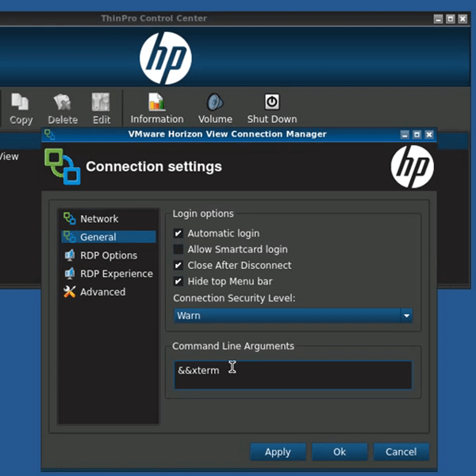Enable Allow Smartcard login checkbox

(x=178, y=249)
